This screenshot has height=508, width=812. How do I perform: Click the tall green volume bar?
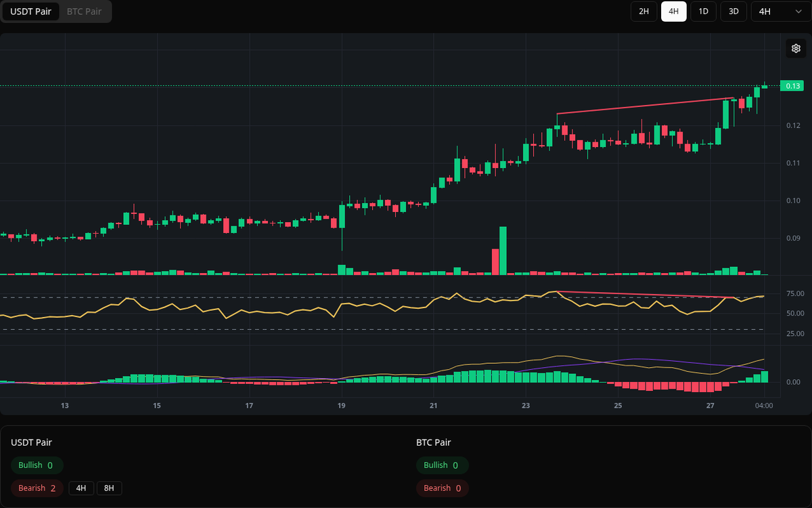point(503,251)
